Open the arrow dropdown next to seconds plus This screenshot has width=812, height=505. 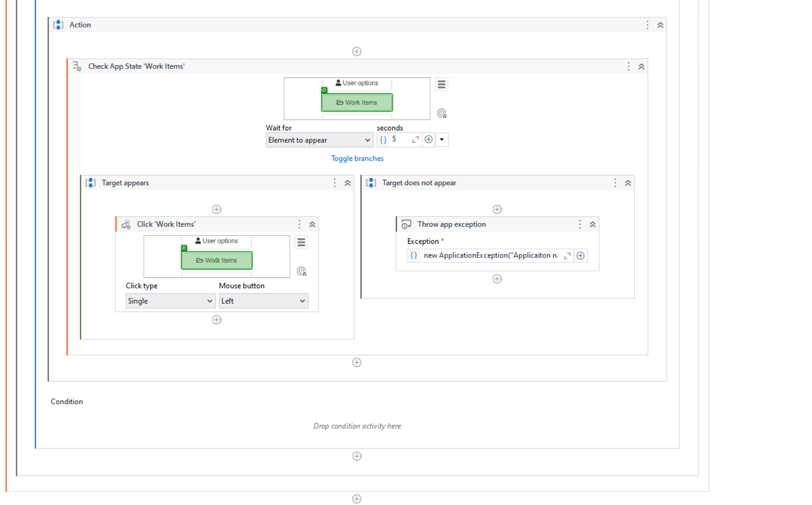point(442,140)
